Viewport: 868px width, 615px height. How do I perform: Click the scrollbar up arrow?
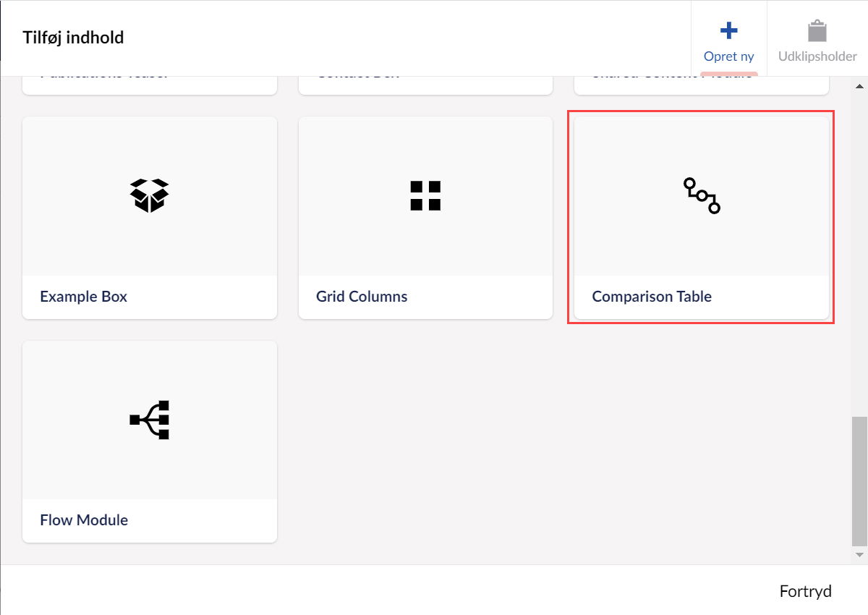(859, 84)
